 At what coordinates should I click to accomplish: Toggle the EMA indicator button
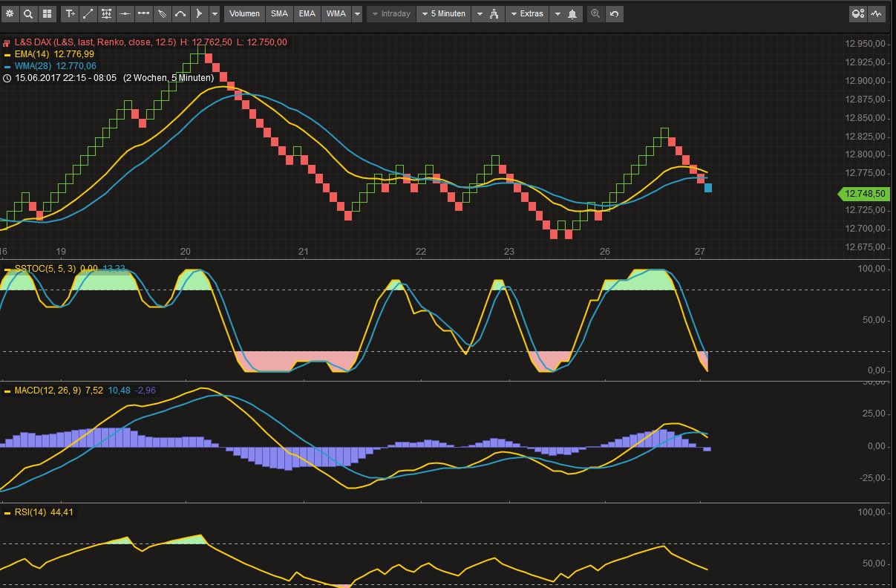pos(306,13)
